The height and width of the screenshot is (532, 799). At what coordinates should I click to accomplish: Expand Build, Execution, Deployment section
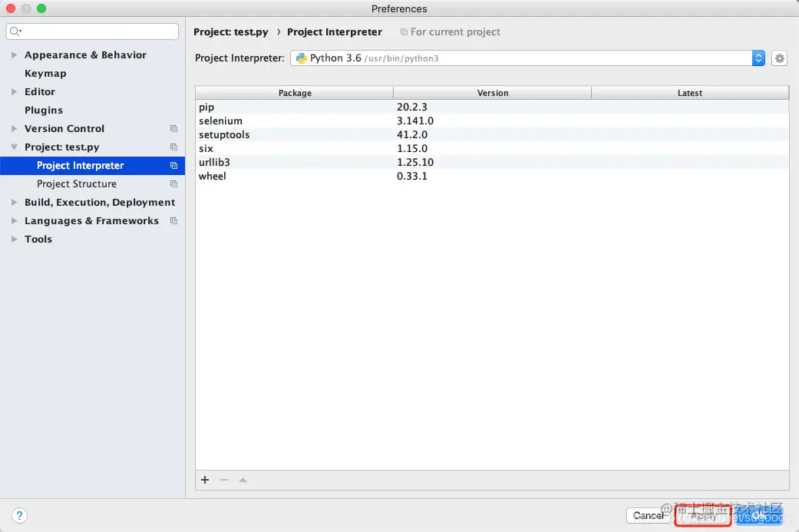click(15, 203)
